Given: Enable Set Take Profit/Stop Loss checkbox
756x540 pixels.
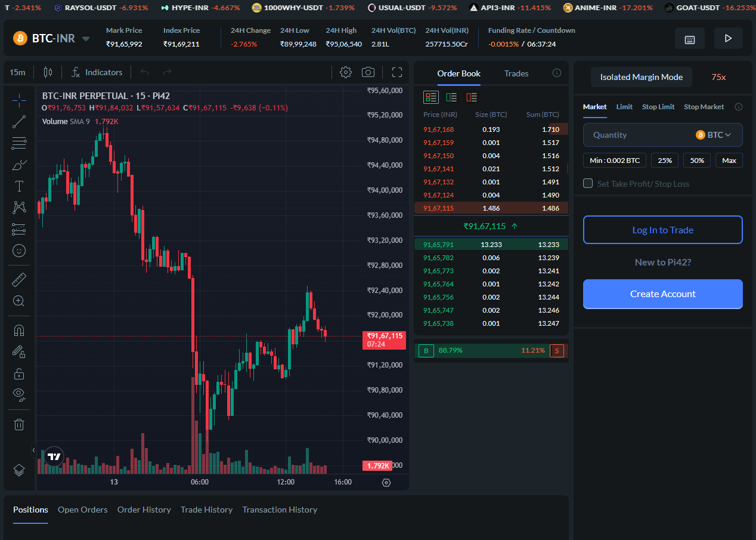Looking at the screenshot, I should [588, 184].
